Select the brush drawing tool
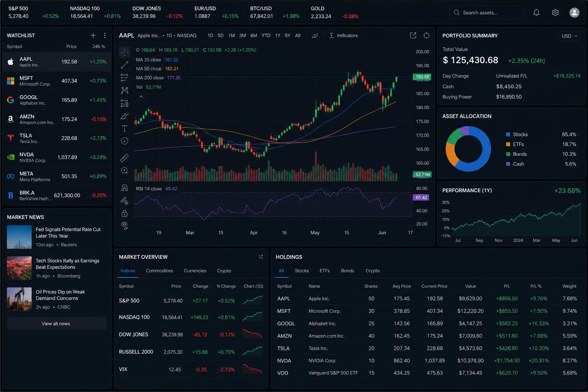 (124, 116)
